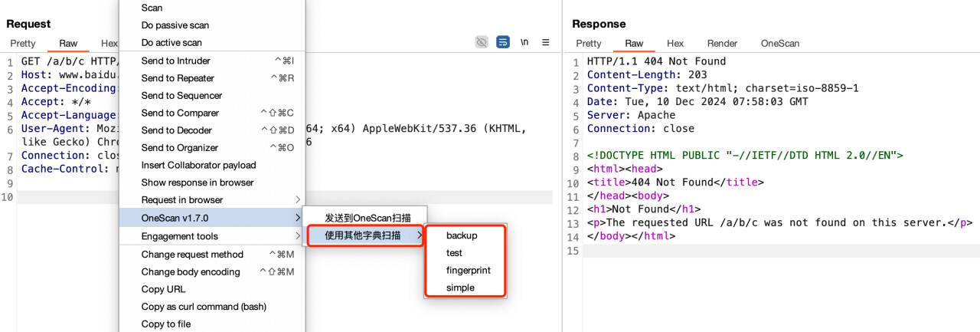Select the test dictionary entry

(454, 253)
